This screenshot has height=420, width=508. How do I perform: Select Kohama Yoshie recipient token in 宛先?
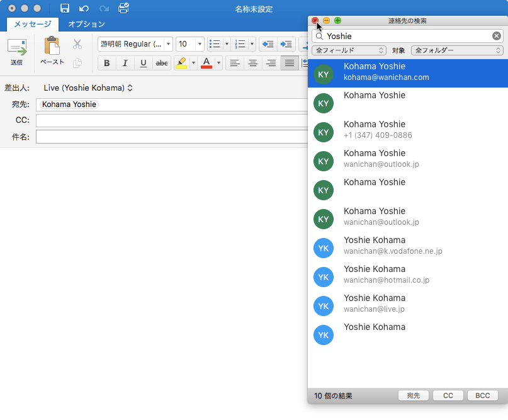pos(69,105)
